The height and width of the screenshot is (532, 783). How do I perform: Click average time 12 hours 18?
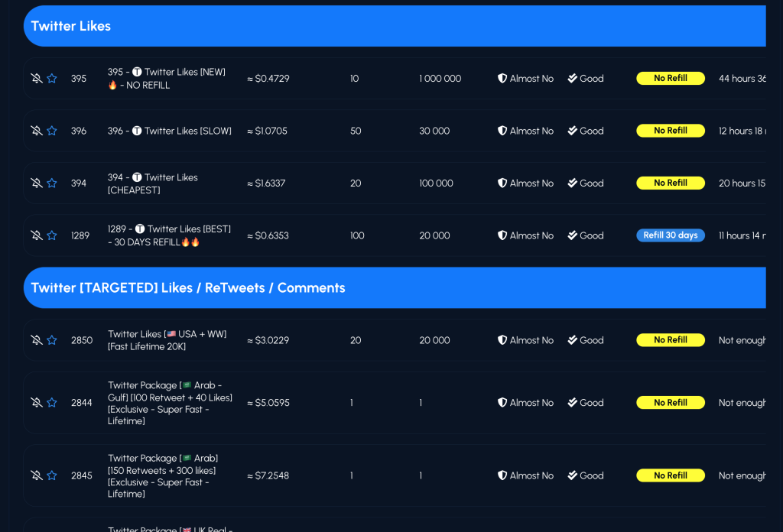click(x=742, y=131)
